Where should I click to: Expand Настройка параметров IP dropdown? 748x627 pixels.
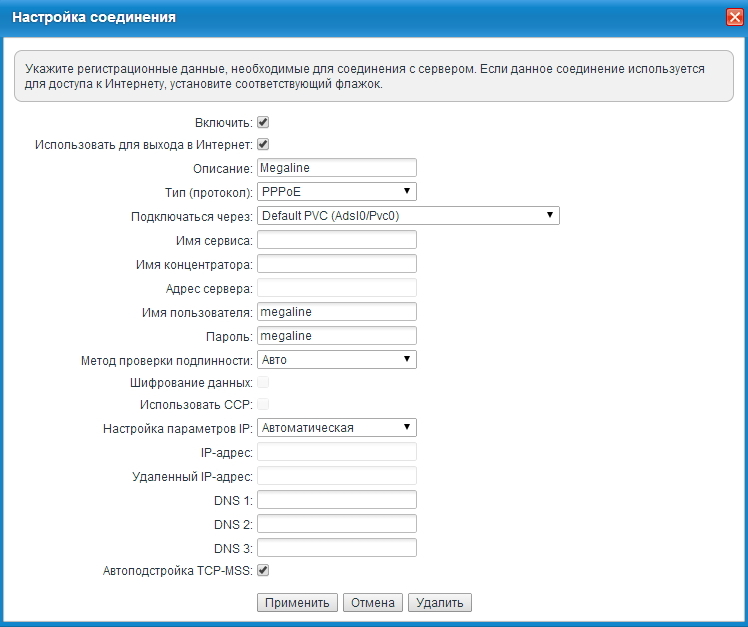(x=336, y=427)
